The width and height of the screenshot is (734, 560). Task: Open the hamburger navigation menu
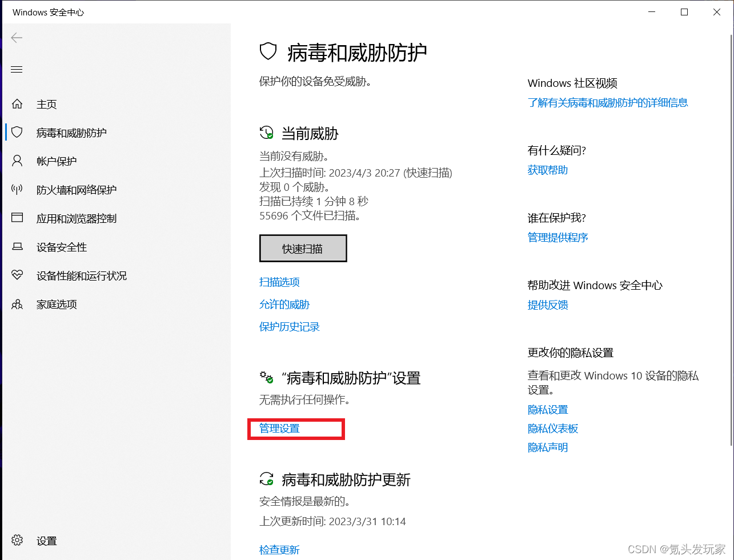click(x=17, y=70)
